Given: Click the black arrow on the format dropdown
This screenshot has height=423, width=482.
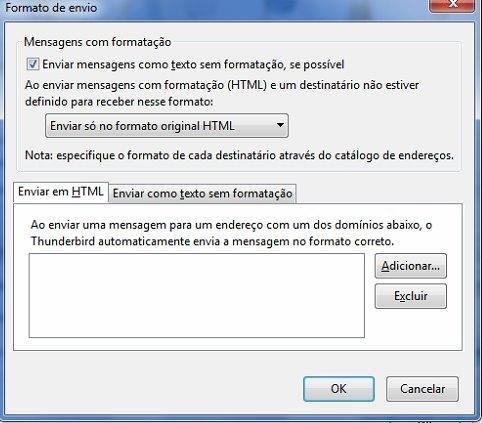Looking at the screenshot, I should 280,125.
